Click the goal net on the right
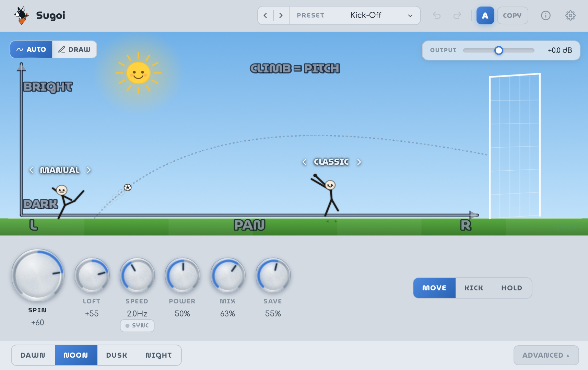The height and width of the screenshot is (370, 588). coord(515,146)
